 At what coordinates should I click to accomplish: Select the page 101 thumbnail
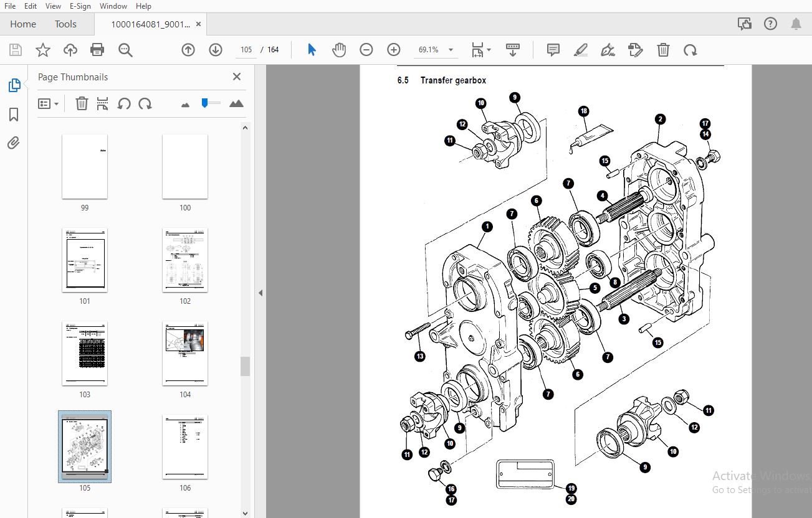coord(85,260)
